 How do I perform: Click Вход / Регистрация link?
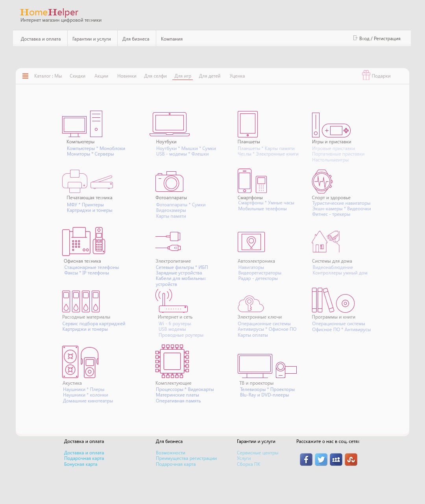(380, 39)
